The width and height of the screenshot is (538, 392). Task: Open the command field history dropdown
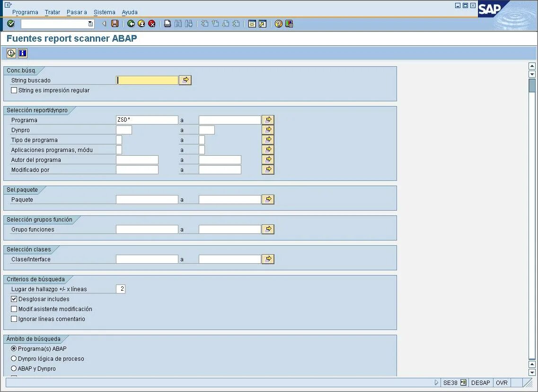point(90,24)
